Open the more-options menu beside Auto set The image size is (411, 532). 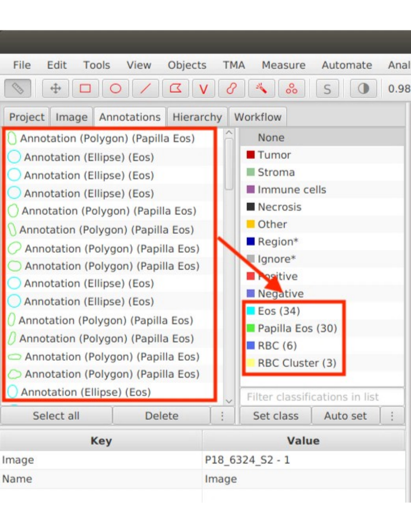coord(392,416)
